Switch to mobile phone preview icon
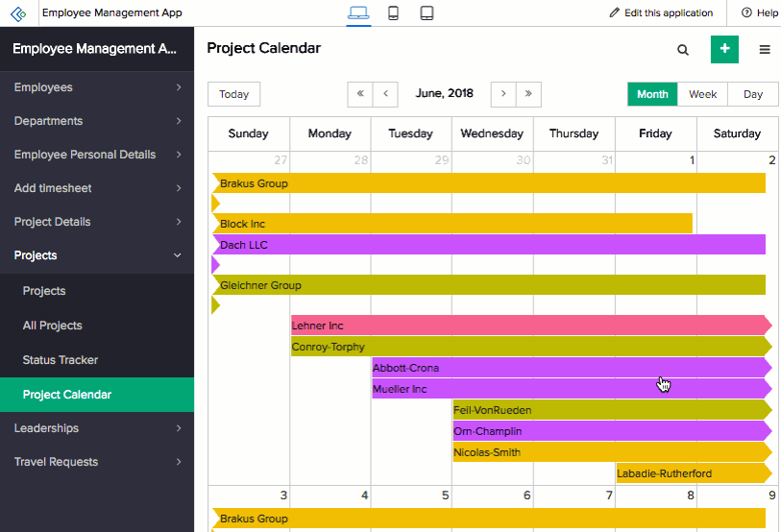This screenshot has height=532, width=781. pos(393,13)
